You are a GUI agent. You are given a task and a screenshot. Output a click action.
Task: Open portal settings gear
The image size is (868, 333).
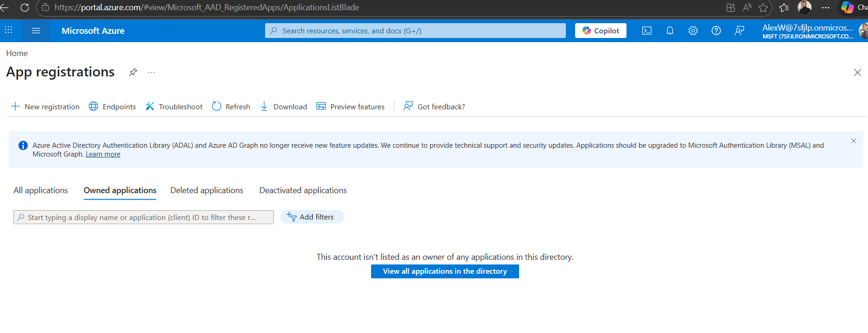(x=693, y=31)
